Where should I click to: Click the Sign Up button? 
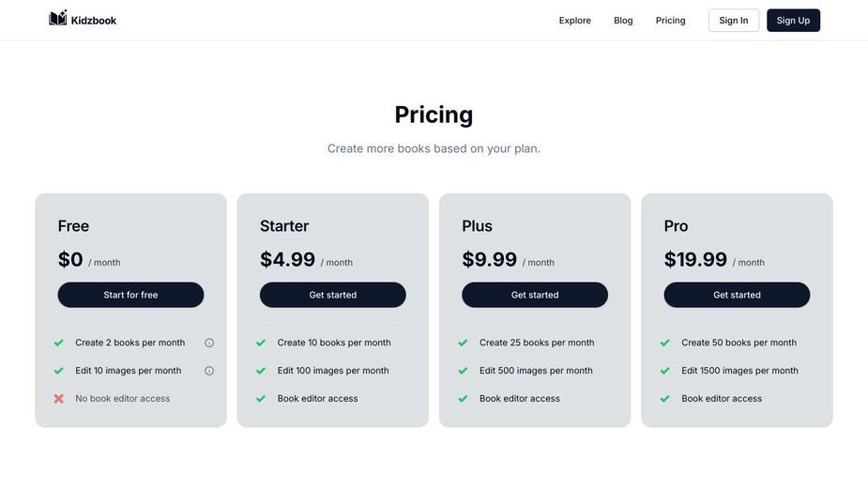coord(793,21)
